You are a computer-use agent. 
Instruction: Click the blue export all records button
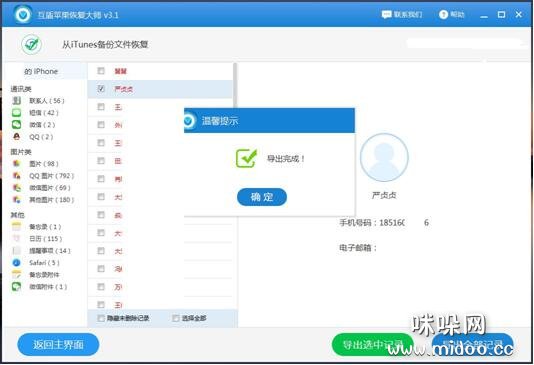[473, 345]
